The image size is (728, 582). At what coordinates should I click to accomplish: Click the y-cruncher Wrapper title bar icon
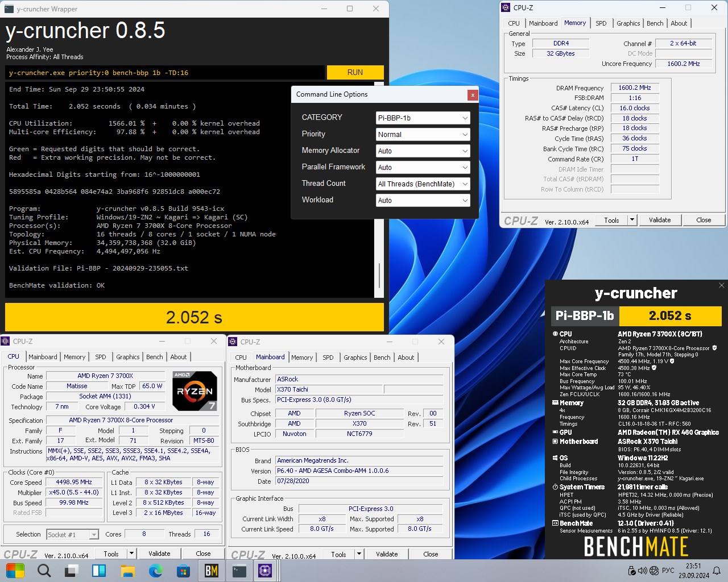[x=9, y=9]
